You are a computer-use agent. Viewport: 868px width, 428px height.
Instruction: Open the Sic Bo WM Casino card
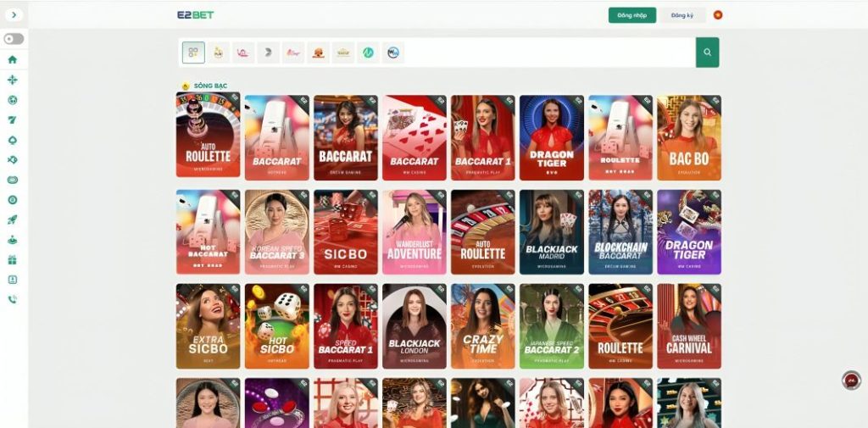click(346, 232)
